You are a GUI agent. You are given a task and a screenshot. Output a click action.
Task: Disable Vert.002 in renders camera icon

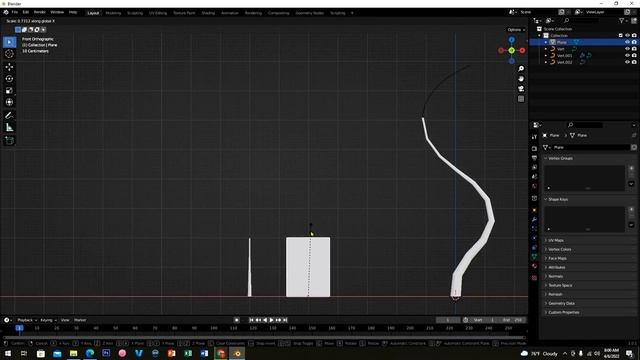pos(634,62)
